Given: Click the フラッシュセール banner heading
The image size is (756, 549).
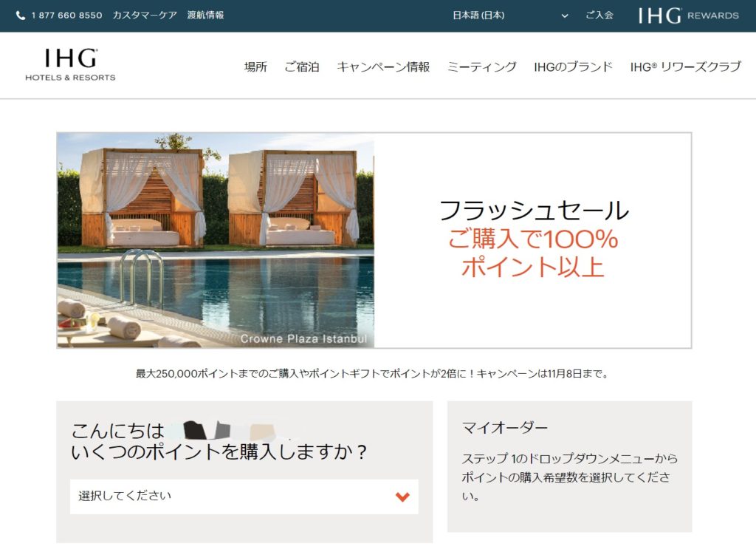Looking at the screenshot, I should (x=534, y=211).
